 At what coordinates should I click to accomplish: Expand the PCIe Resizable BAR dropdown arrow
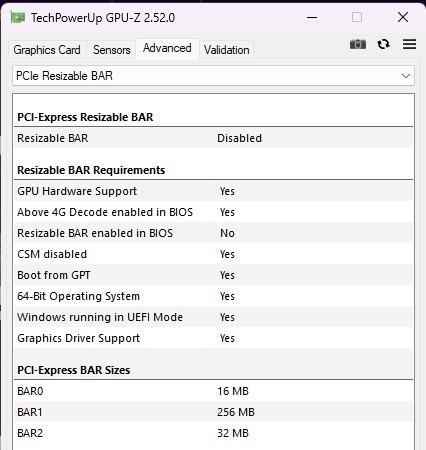click(406, 76)
